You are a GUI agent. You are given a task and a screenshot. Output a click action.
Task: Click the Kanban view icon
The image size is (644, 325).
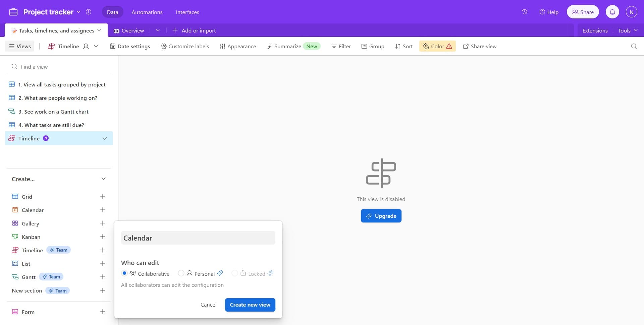[x=15, y=237]
